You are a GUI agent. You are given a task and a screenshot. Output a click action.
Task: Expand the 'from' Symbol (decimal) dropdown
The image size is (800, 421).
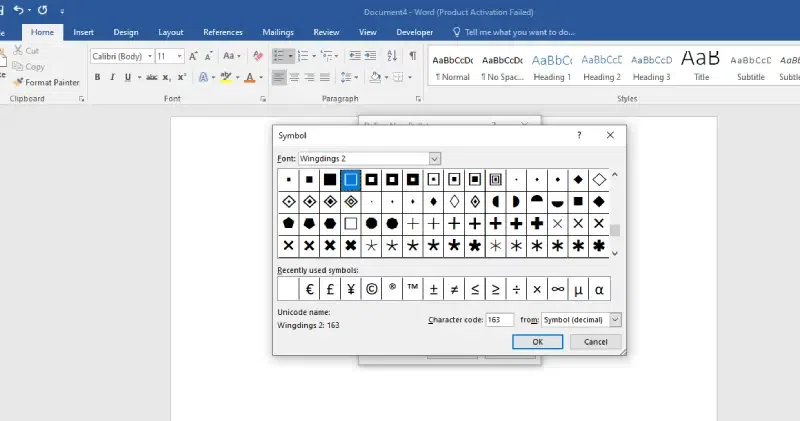pyautogui.click(x=614, y=320)
